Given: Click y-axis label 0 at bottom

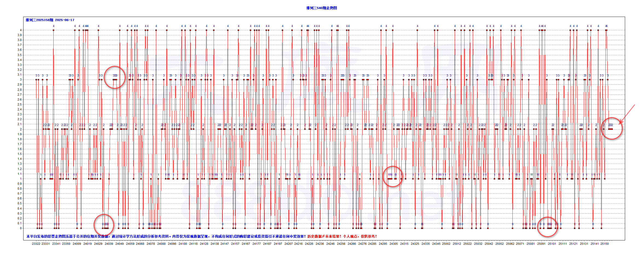Looking at the screenshot, I should (x=21, y=228).
